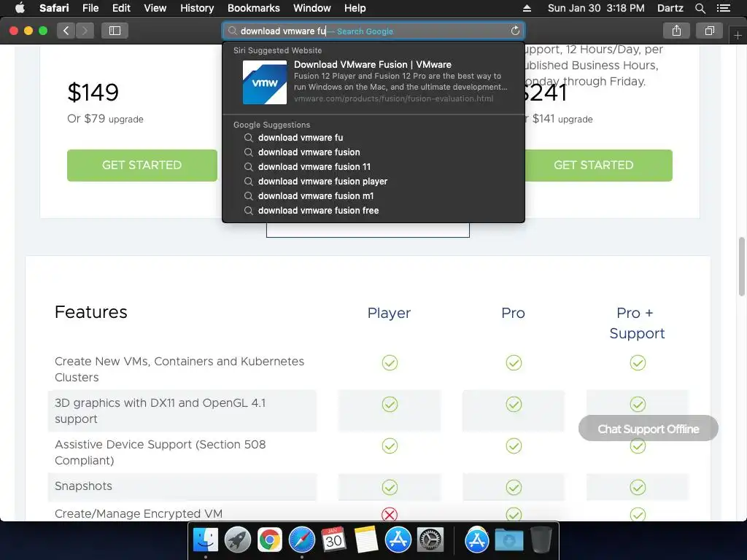Open Google Chrome from the Dock
Viewport: 747px width, 560px height.
pos(270,540)
